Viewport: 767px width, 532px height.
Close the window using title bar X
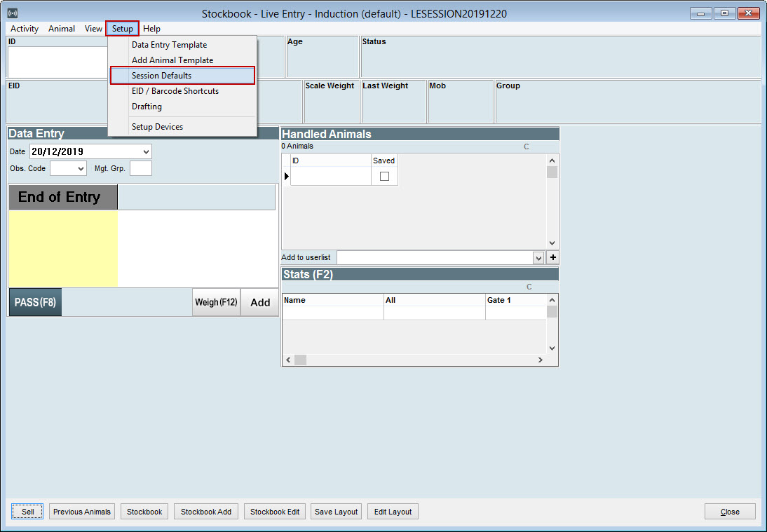[748, 14]
